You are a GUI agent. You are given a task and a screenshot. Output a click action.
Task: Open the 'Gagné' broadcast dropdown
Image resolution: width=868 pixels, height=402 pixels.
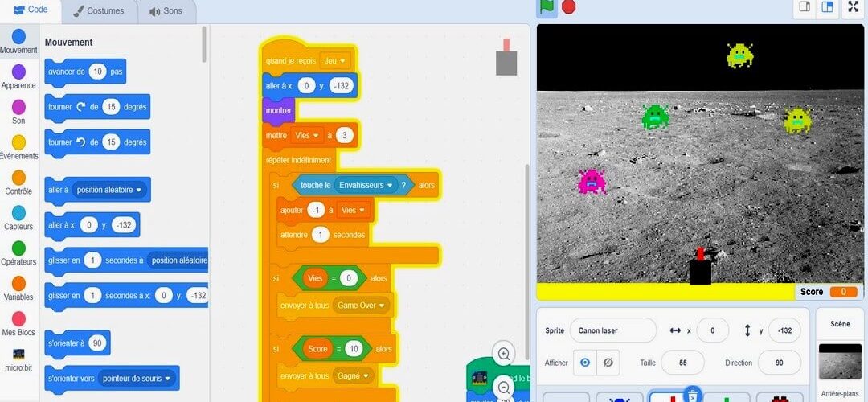[x=354, y=376]
